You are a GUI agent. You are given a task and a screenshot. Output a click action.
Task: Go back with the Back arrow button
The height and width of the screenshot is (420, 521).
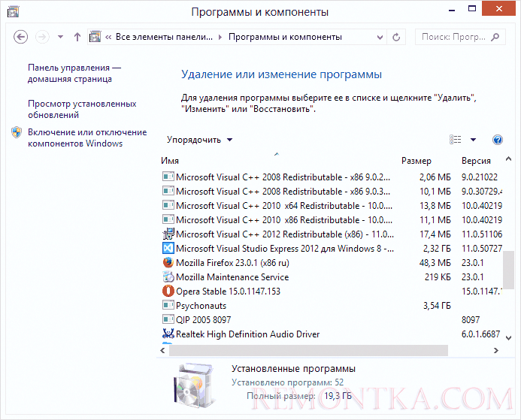pyautogui.click(x=20, y=37)
